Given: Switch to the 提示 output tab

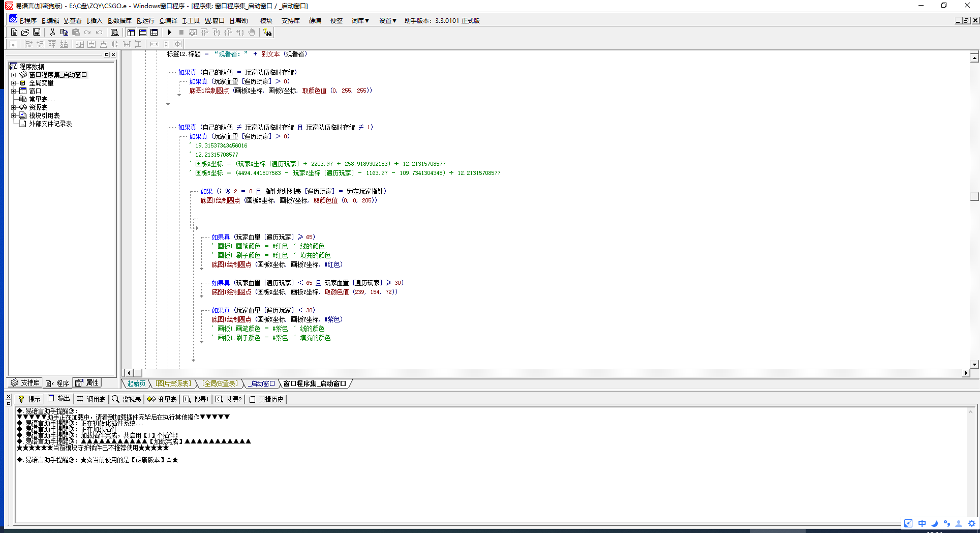Looking at the screenshot, I should click(29, 399).
